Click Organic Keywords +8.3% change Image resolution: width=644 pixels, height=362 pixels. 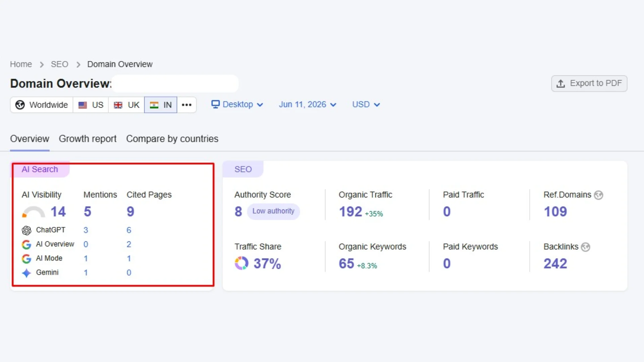(367, 266)
